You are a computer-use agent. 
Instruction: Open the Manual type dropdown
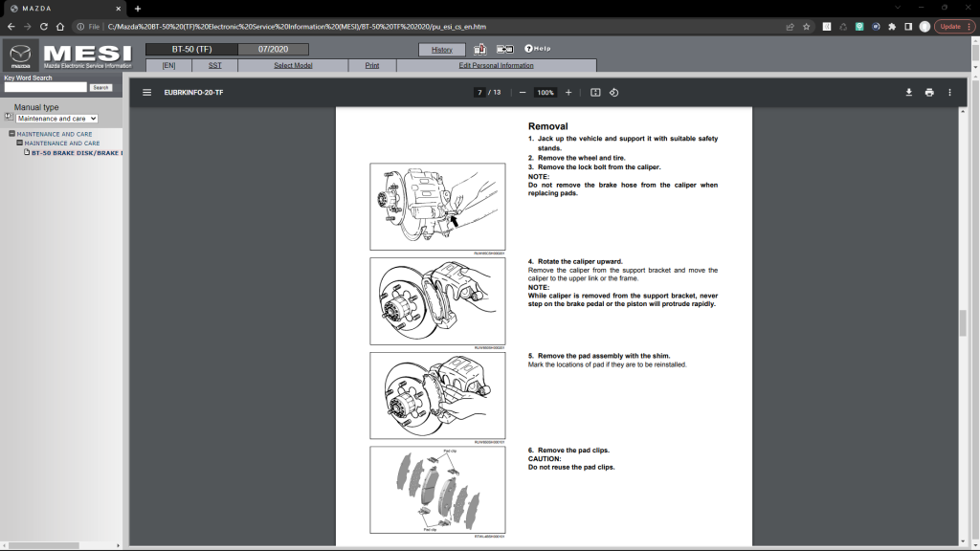click(56, 119)
